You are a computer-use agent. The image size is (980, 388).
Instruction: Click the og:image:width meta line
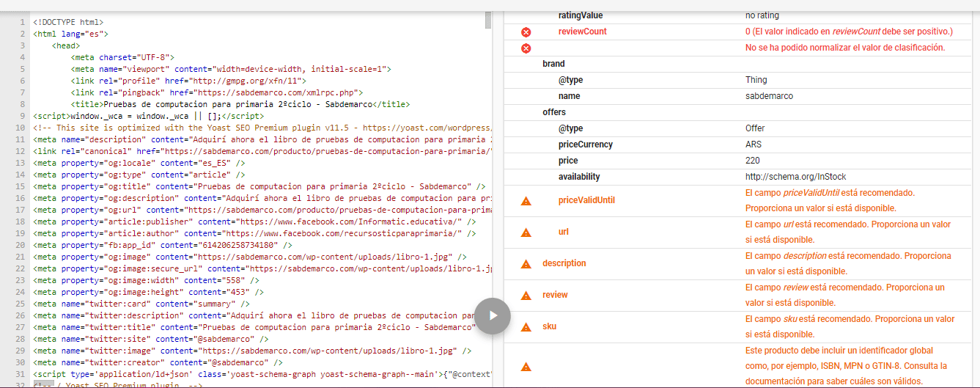coord(146,280)
